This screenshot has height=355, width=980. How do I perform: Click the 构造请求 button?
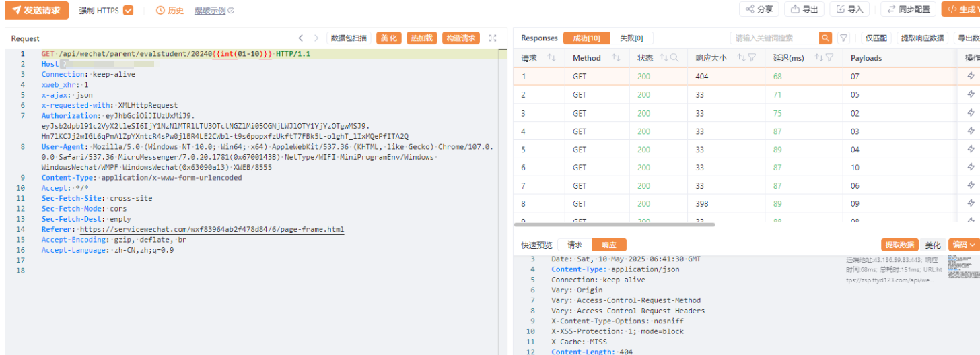(x=461, y=38)
